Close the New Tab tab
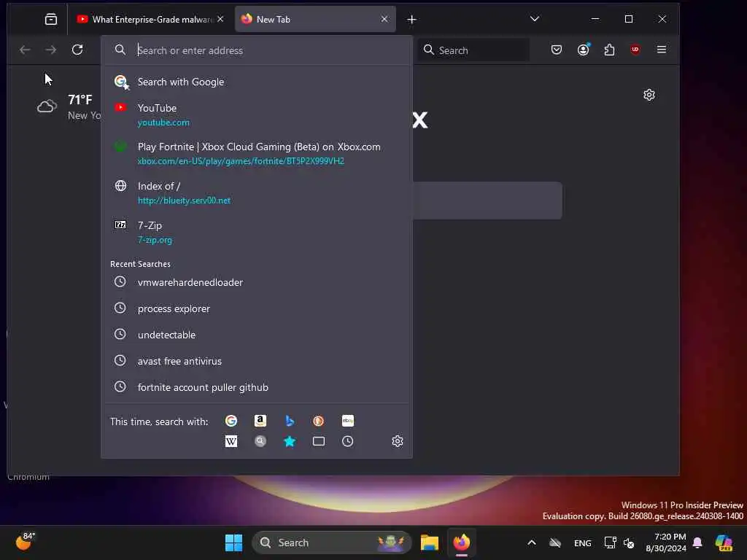 point(384,19)
